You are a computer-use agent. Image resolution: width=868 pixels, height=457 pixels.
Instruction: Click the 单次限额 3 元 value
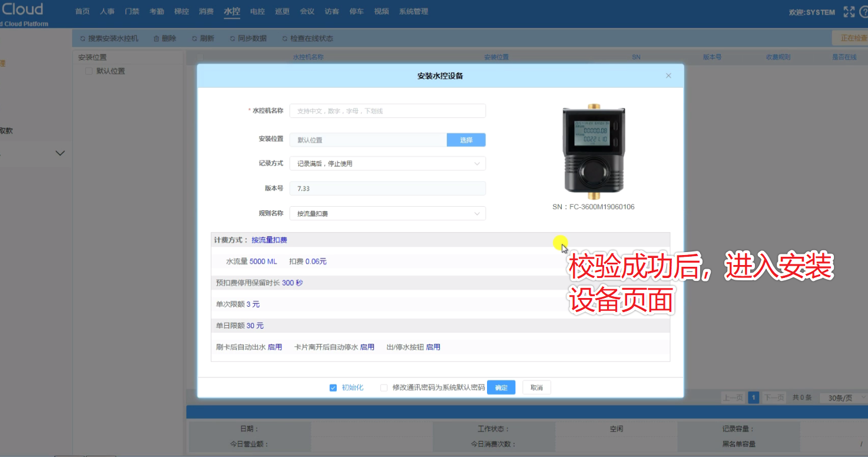coord(253,304)
